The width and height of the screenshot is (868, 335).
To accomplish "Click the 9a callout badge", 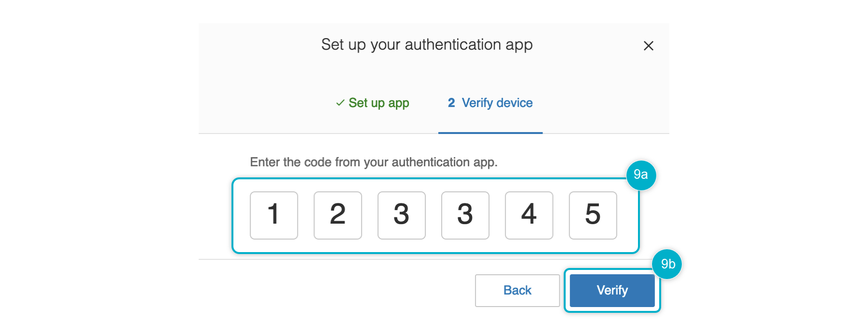I will point(641,175).
